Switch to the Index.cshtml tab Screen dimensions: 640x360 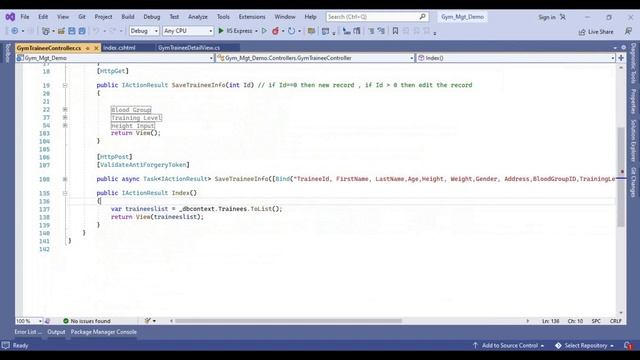tap(119, 48)
